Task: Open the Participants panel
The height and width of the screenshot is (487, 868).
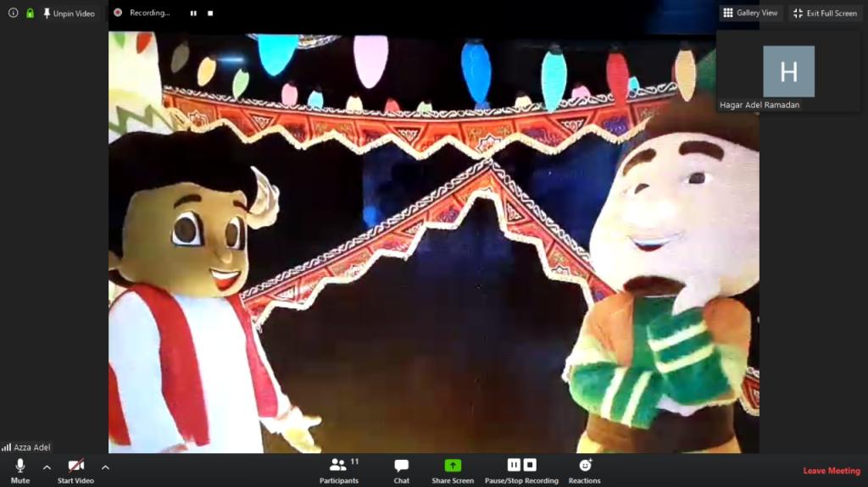Action: (x=339, y=470)
